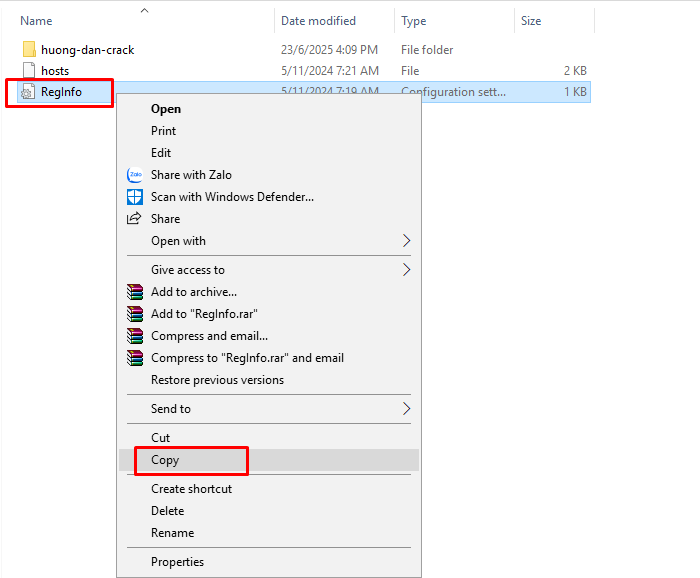The image size is (700, 578).
Task: Click the RegInfo configuration file icon
Action: tap(28, 91)
